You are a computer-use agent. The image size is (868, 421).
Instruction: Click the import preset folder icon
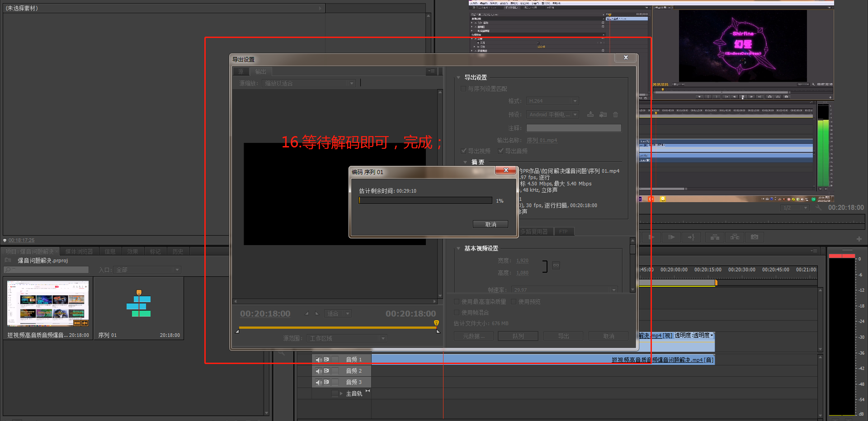603,114
